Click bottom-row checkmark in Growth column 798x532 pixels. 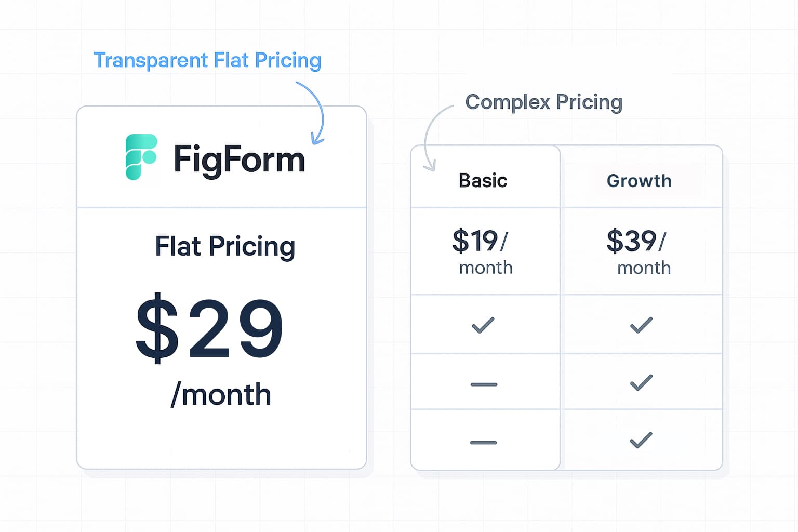pyautogui.click(x=641, y=440)
